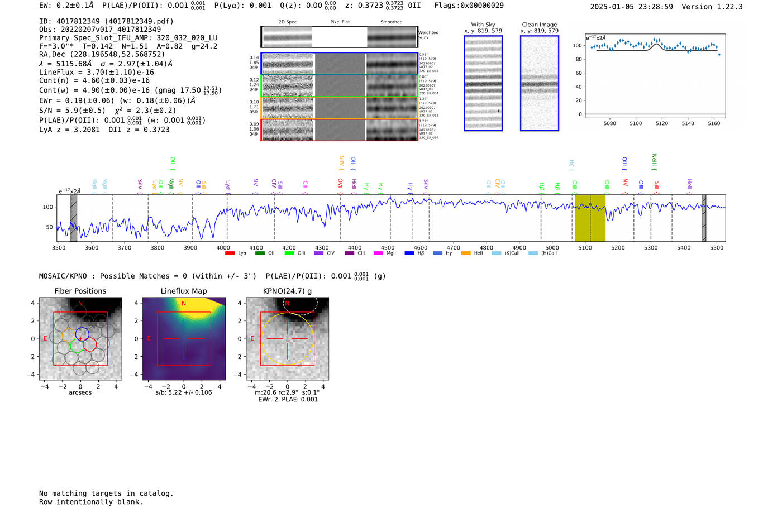Click the 's/b: 5.22 +/- 0.106' caption

pos(184,392)
